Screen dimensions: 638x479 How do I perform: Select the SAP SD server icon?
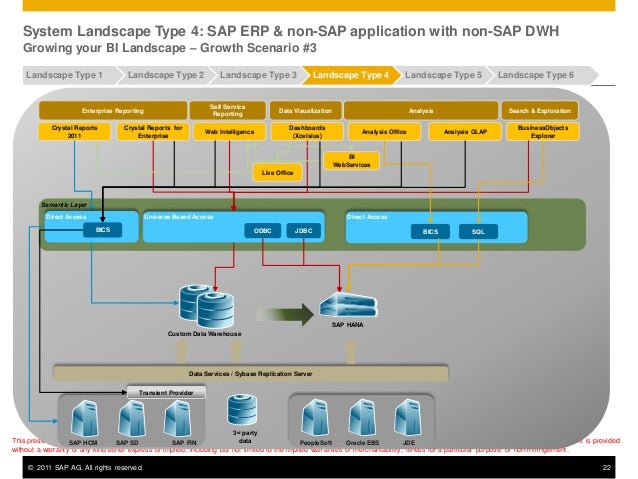coord(131,418)
